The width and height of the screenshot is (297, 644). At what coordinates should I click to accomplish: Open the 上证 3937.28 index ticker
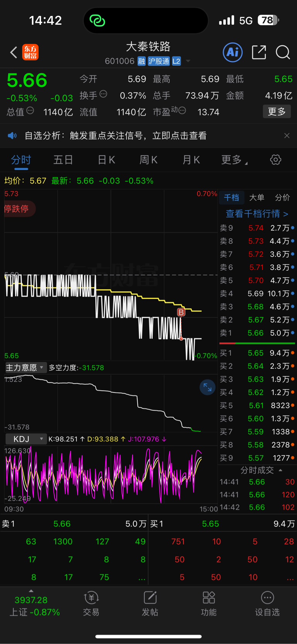pyautogui.click(x=34, y=606)
